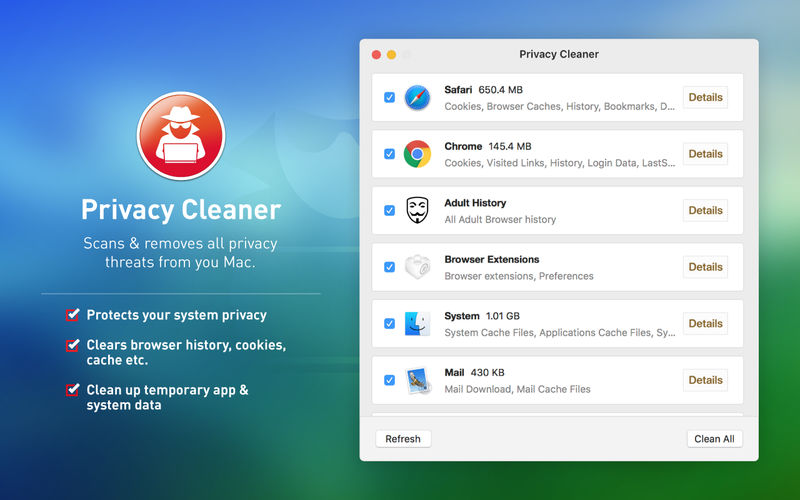Click 'All Adult Browser history' text
The width and height of the screenshot is (800, 500).
coord(500,219)
